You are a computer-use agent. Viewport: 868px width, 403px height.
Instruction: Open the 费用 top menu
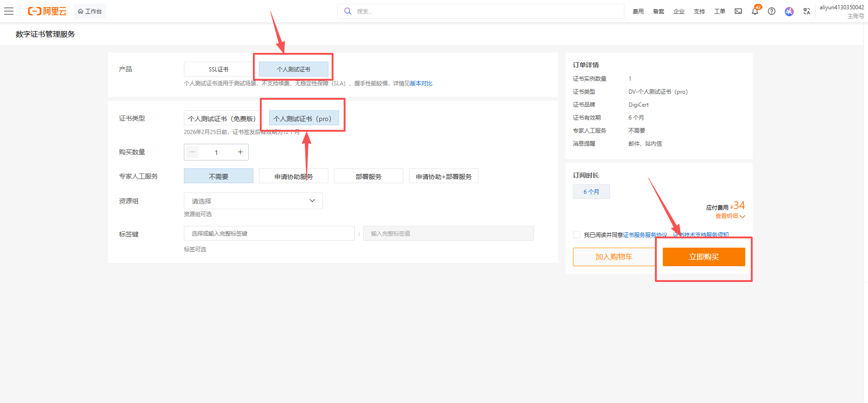638,11
